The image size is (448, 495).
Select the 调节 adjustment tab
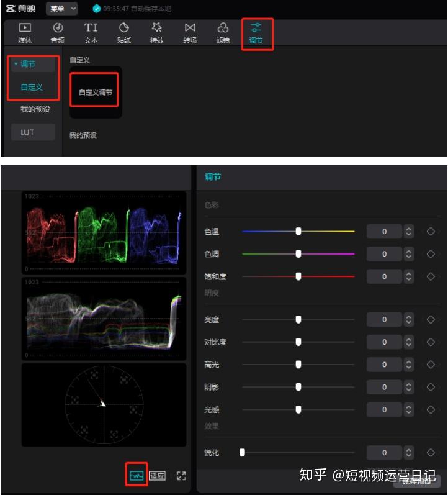(x=256, y=33)
